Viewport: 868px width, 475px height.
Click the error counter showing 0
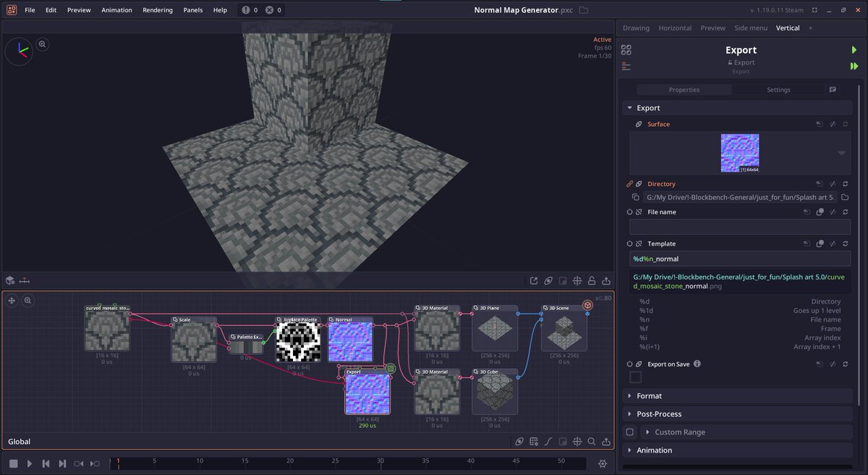[x=273, y=10]
